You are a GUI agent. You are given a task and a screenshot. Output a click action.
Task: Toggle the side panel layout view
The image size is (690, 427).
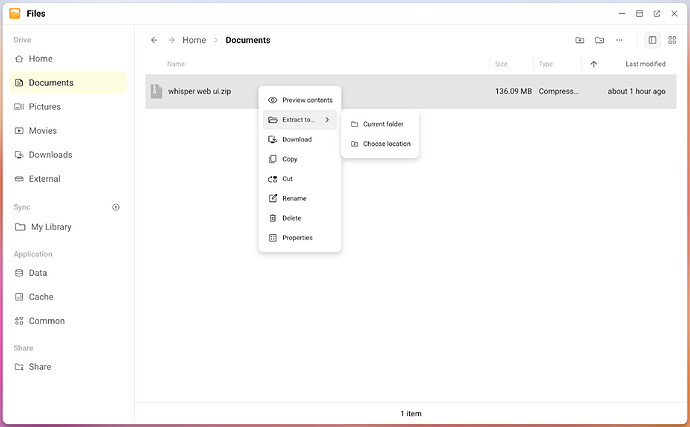(x=653, y=40)
